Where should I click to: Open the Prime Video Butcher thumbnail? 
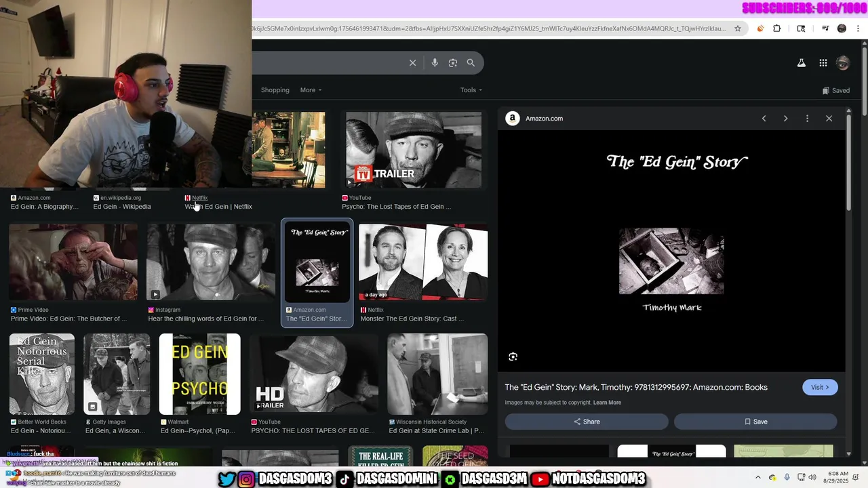tap(73, 262)
